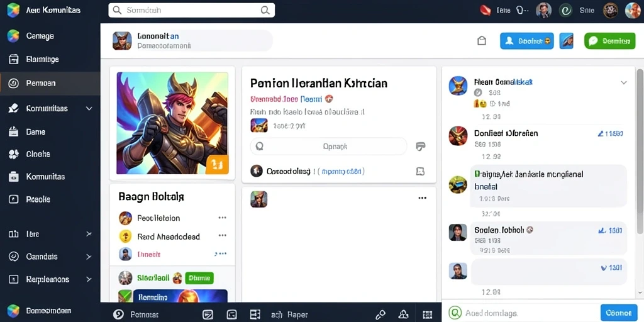
Task: Click the Bemeomdem icon at sidebar bottom
Action: [x=13, y=311]
